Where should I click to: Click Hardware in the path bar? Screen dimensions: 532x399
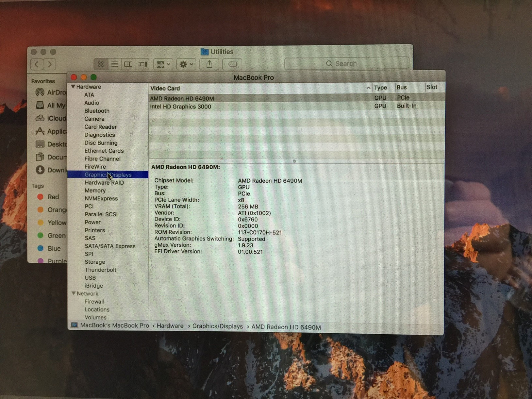coord(170,326)
